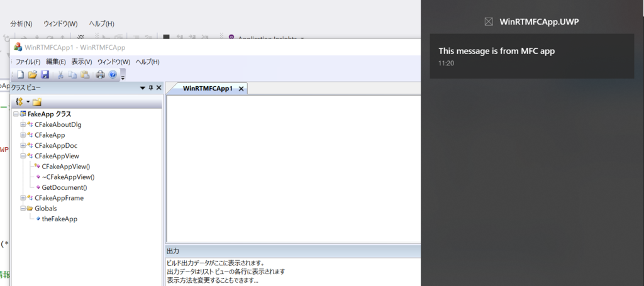644x286 pixels.
Task: Select the CFakeAppDoc class item
Action: click(56, 145)
